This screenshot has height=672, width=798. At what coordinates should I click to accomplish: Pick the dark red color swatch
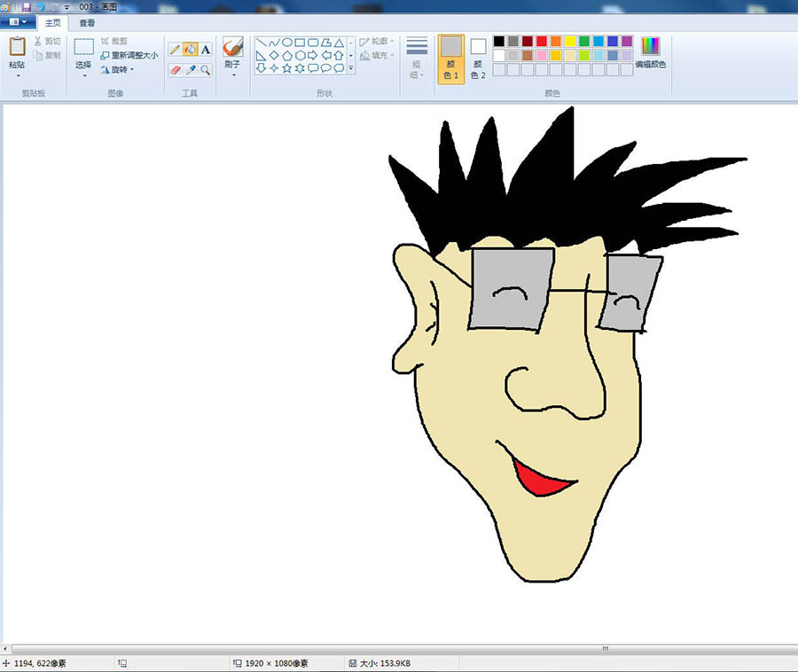click(528, 41)
